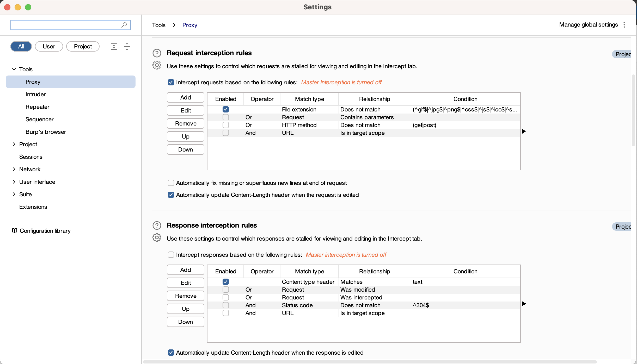Move request rule Up

point(186,136)
